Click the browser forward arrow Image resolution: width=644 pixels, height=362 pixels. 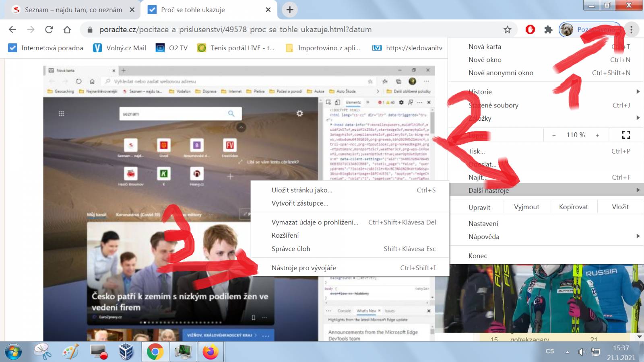(x=31, y=29)
